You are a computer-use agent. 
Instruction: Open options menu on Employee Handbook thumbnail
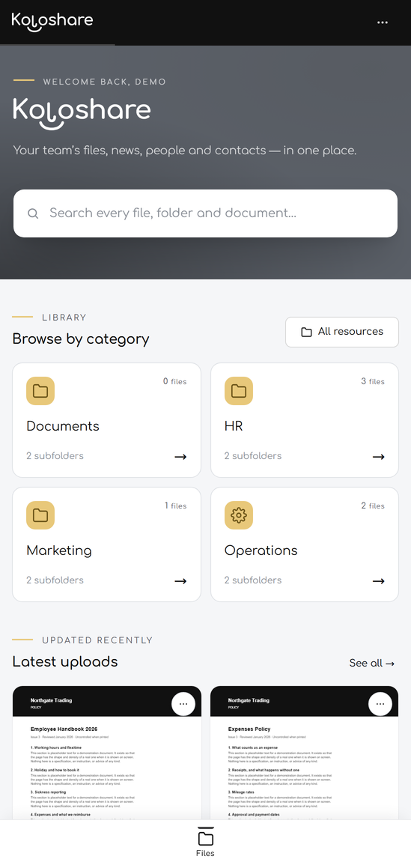(x=183, y=703)
